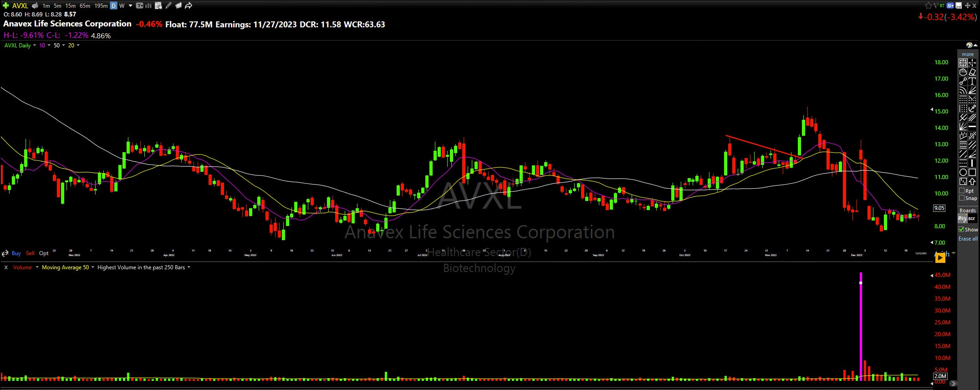The height and width of the screenshot is (390, 980).
Task: Uncheck the Show checkbox
Action: click(962, 230)
